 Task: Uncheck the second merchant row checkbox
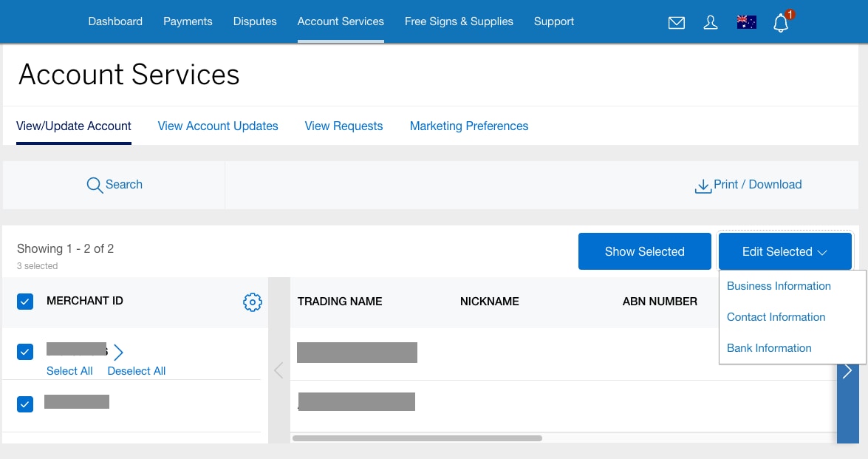[25, 404]
